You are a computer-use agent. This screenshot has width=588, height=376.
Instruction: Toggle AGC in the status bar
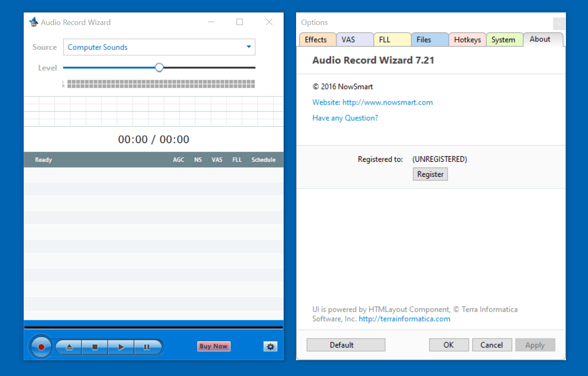[179, 160]
